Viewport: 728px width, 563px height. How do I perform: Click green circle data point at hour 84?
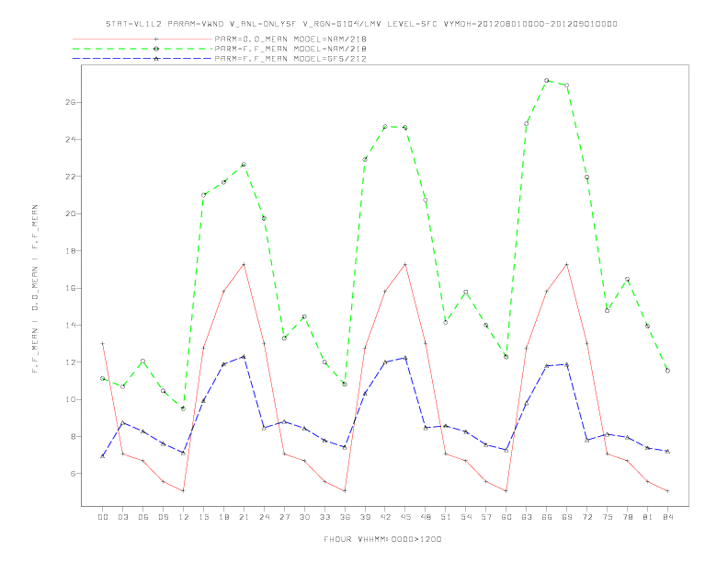click(x=667, y=371)
